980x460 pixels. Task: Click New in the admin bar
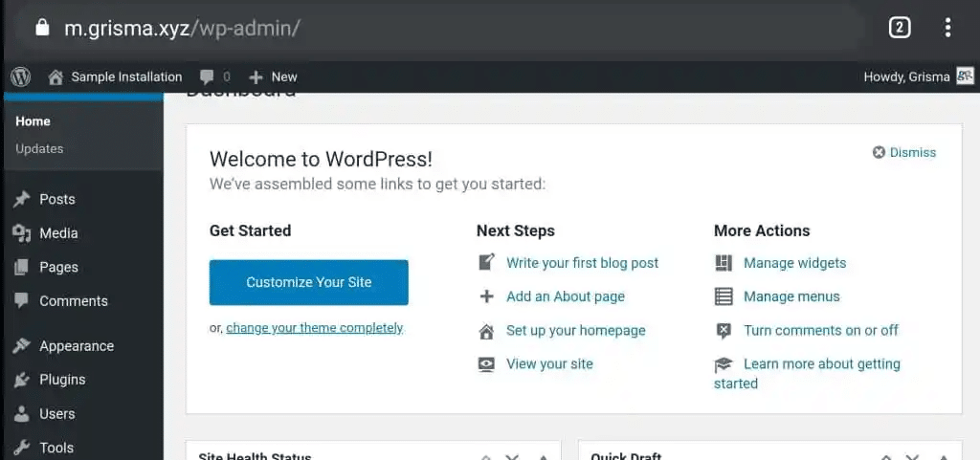283,77
